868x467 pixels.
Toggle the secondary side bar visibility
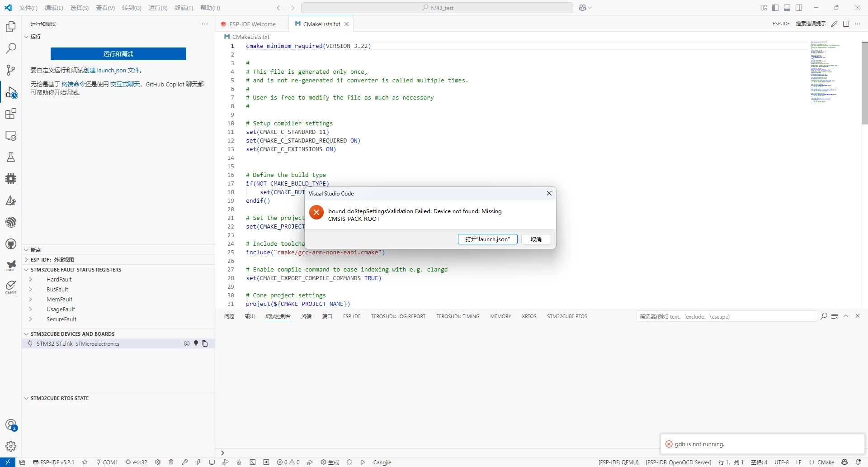(799, 8)
